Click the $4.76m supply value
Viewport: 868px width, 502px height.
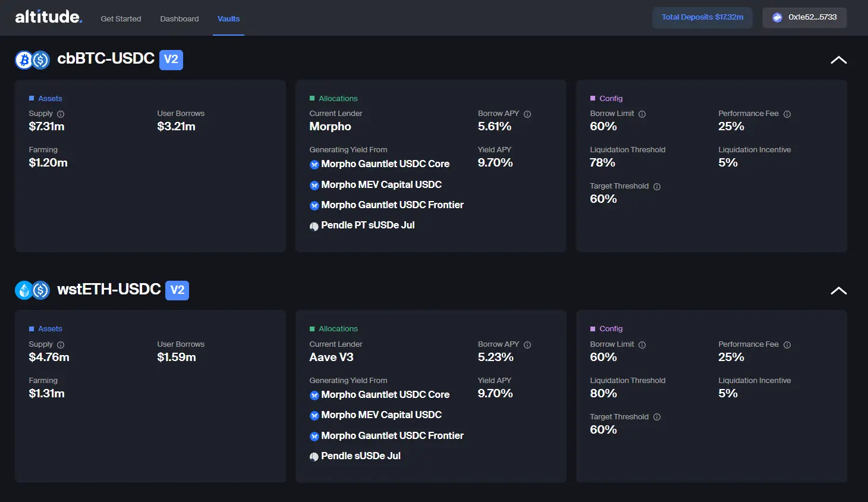[49, 357]
